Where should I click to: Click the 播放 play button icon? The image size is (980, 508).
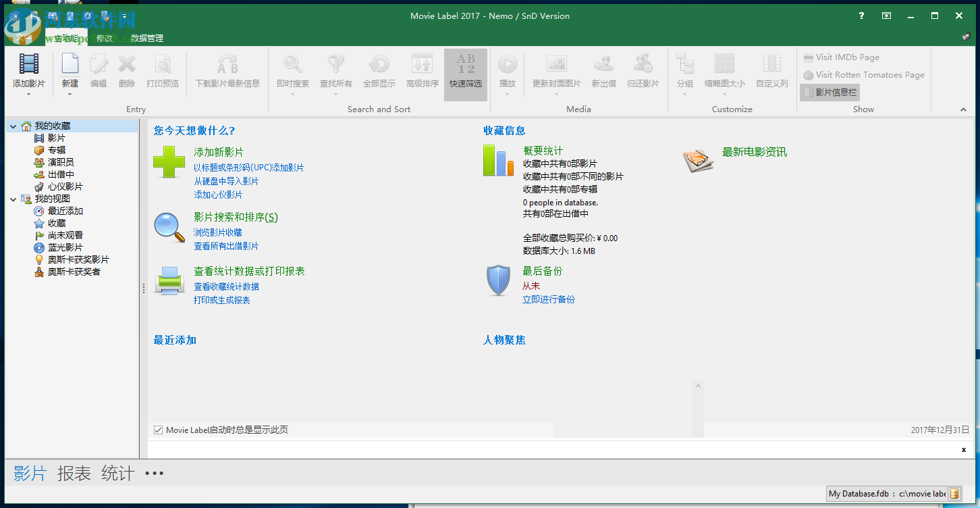tap(508, 63)
